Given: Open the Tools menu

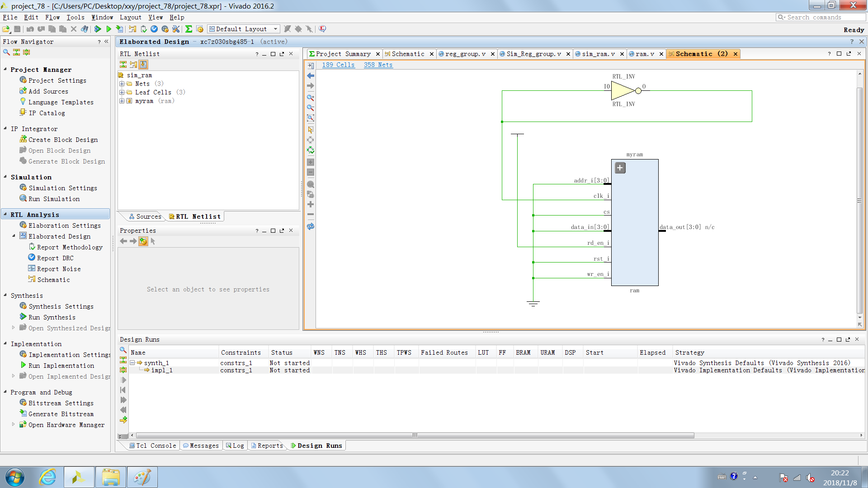Looking at the screenshot, I should point(75,17).
